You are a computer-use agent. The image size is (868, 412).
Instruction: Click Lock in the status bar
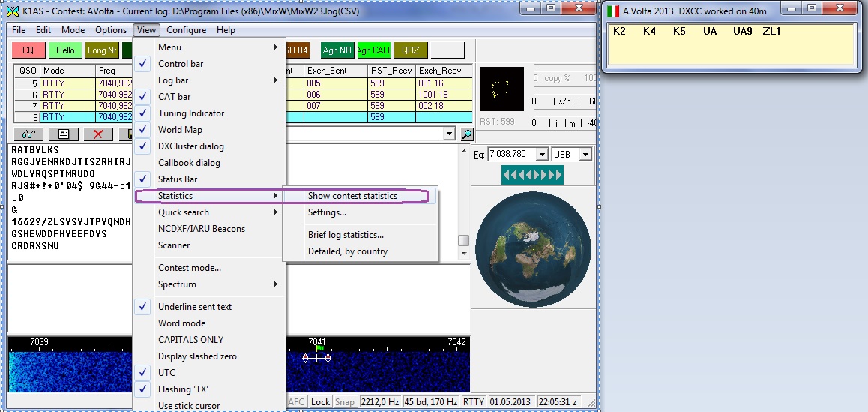[320, 401]
